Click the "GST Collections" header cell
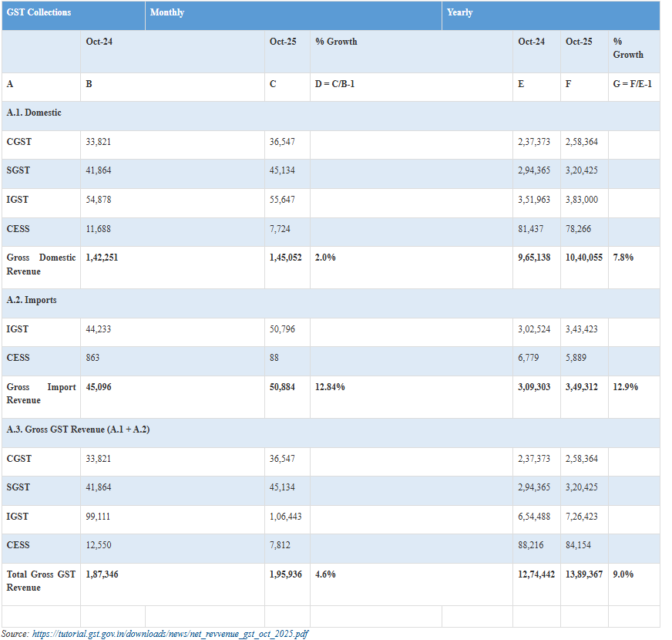This screenshot has height=640, width=672. click(39, 13)
